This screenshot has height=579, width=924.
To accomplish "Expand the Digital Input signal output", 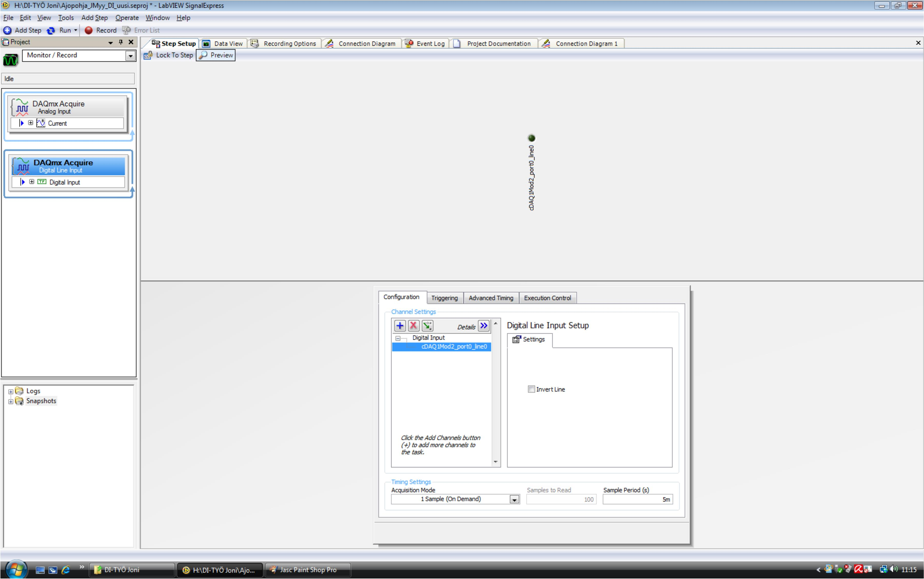I will tap(32, 182).
